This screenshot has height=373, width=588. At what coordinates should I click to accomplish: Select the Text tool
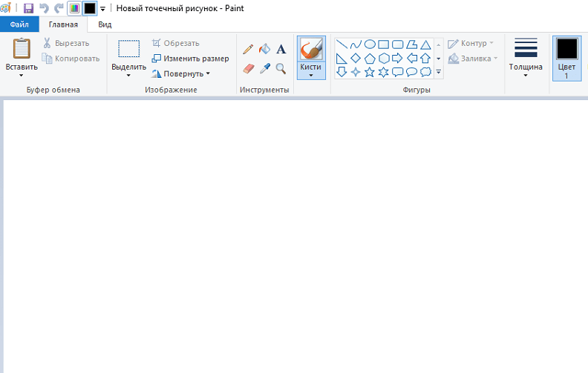click(281, 50)
